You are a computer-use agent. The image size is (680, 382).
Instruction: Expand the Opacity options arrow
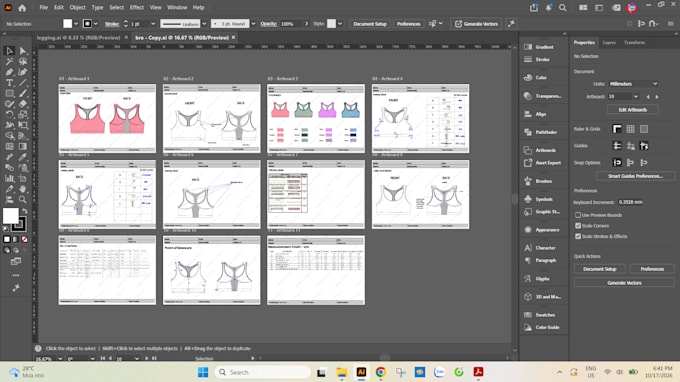pyautogui.click(x=307, y=24)
